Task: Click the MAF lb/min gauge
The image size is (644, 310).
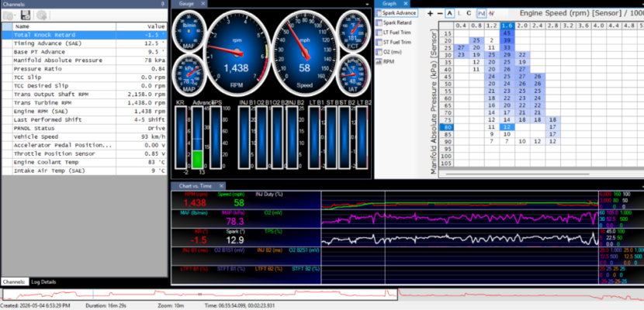Action: pos(189,32)
